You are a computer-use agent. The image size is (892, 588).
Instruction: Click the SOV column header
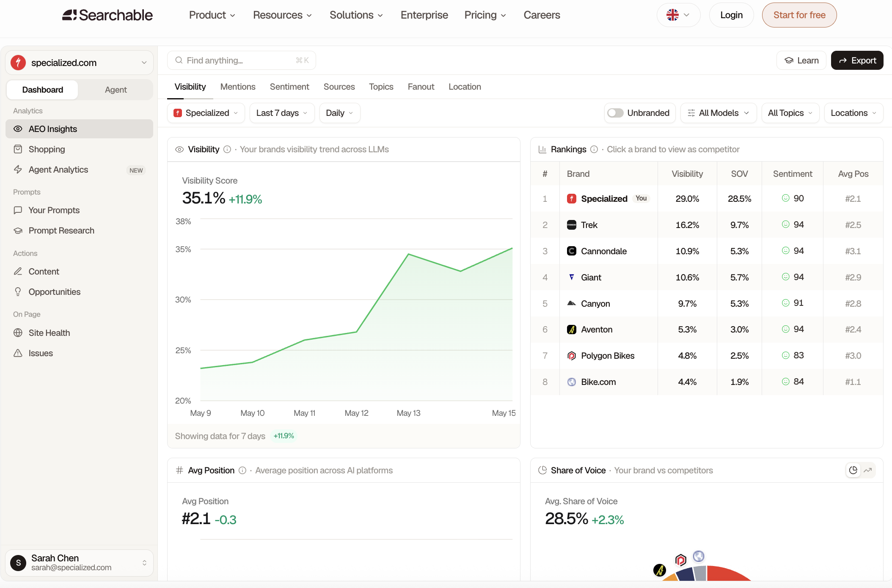[x=739, y=174]
